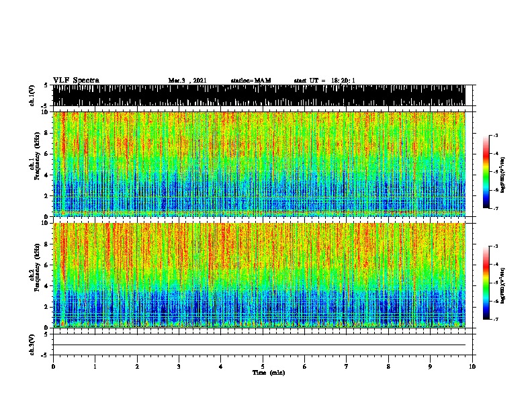This screenshot has width=532, height=411.
Task: Click the "4" kHz tick on ch.1 frequency axis
Action: (x=47, y=175)
